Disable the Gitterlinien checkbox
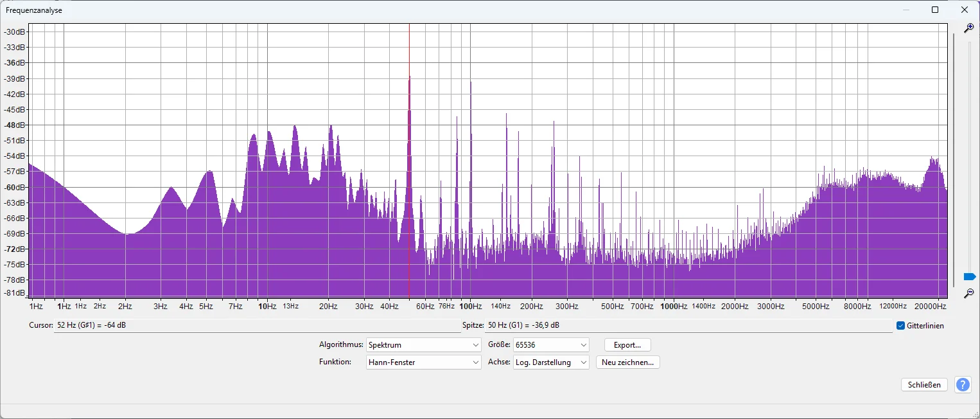Screen dimensions: 980x419 coord(900,326)
